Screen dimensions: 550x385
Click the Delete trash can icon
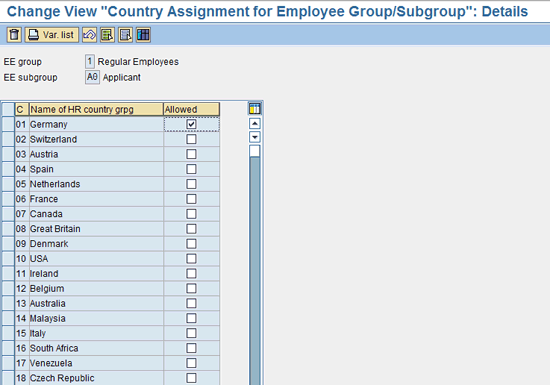click(14, 35)
